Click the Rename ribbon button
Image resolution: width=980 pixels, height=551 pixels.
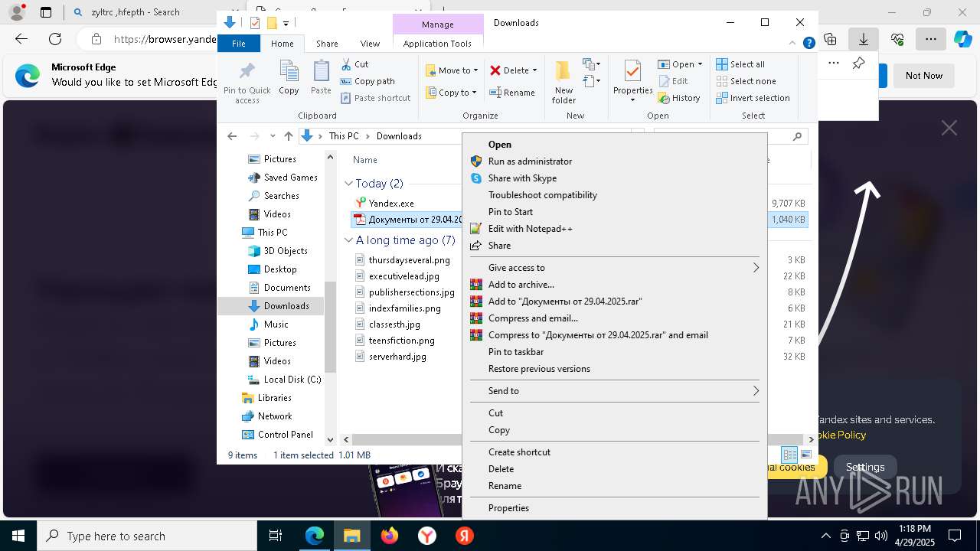click(x=512, y=93)
